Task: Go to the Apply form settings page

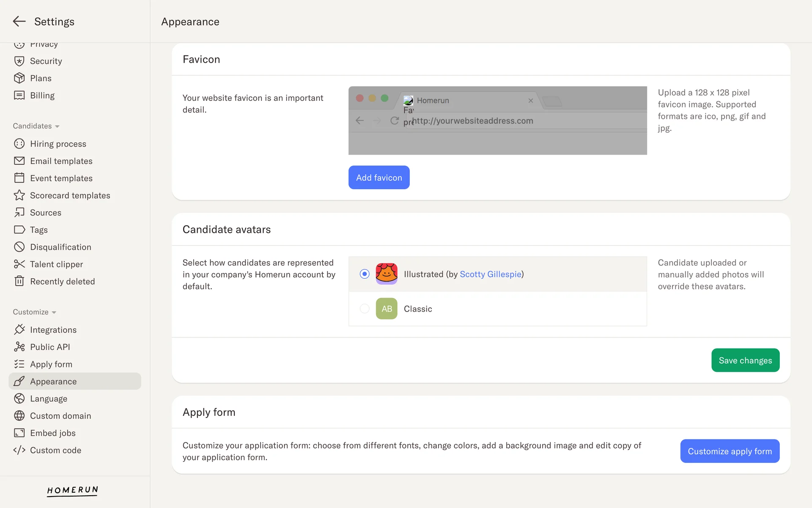Action: [51, 364]
